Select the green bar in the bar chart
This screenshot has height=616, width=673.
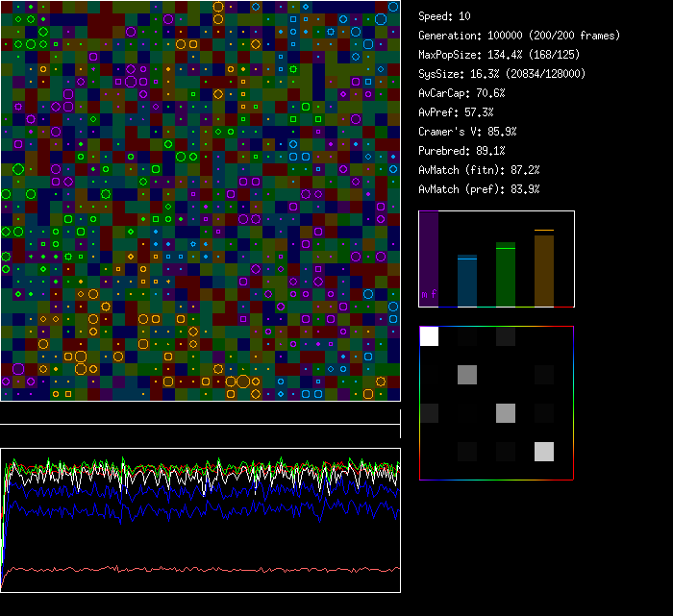tap(506, 275)
